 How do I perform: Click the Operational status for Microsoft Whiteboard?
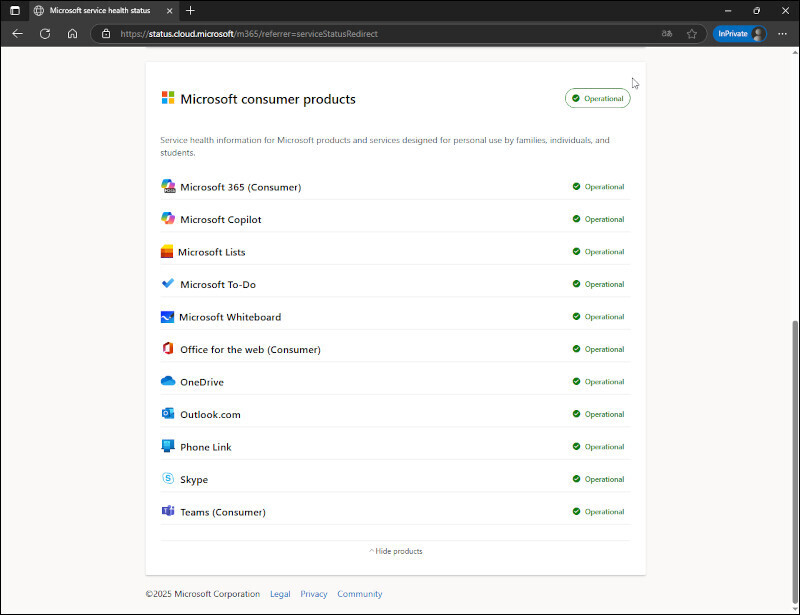pyautogui.click(x=598, y=316)
